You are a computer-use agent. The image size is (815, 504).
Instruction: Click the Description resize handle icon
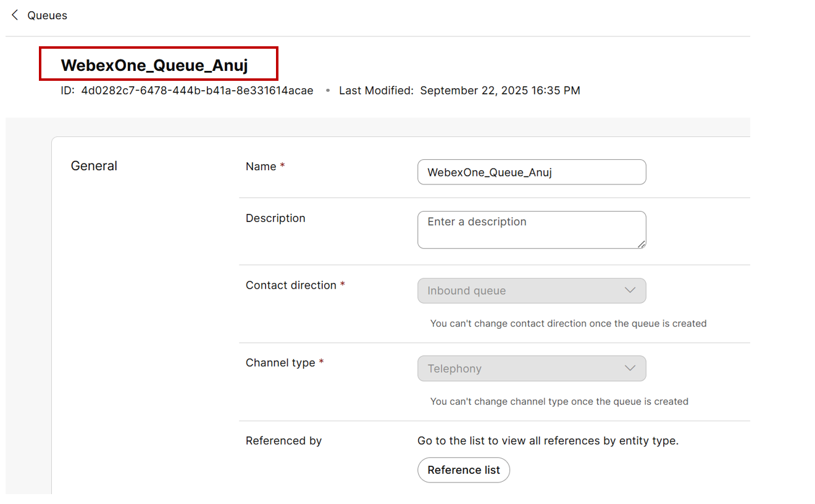(642, 244)
